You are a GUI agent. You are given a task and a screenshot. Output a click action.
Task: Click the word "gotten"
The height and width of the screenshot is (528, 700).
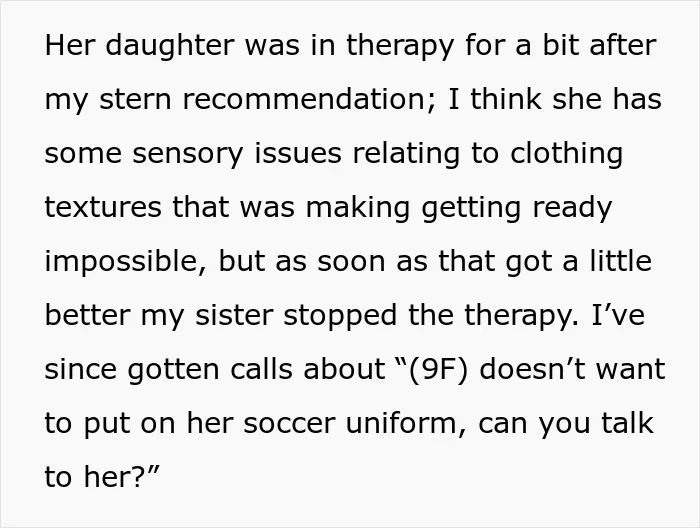pos(173,370)
